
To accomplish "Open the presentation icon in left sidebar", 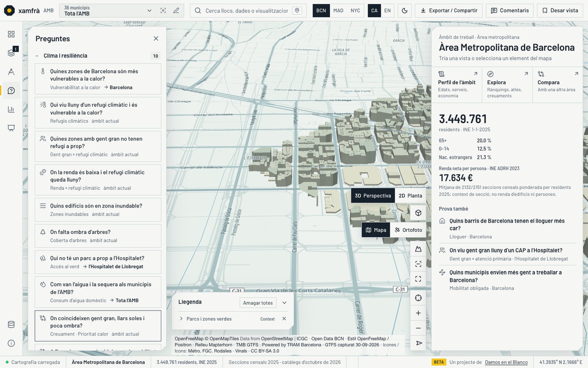I will pyautogui.click(x=11, y=128).
